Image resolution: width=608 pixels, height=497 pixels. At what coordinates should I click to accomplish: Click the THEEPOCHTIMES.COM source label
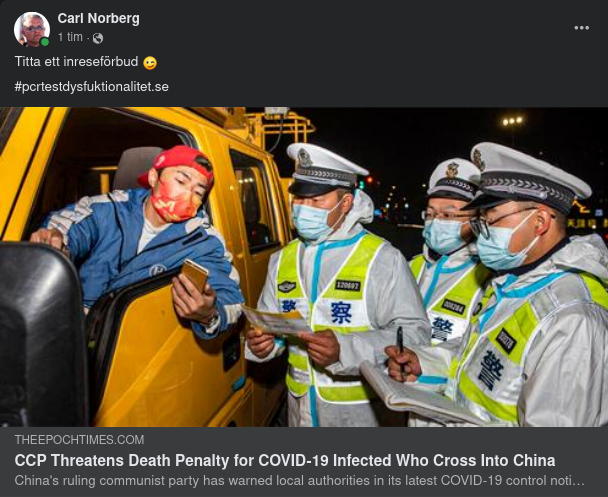pos(79,440)
